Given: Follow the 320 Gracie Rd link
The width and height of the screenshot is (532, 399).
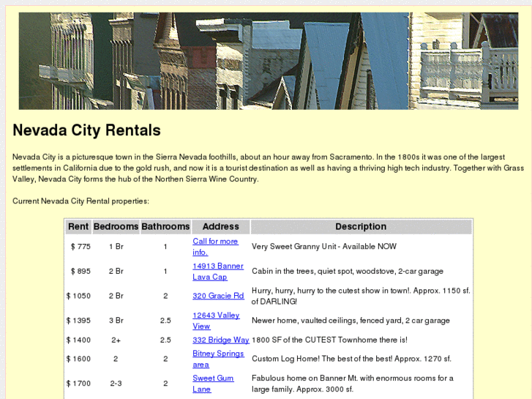Looking at the screenshot, I should [218, 296].
